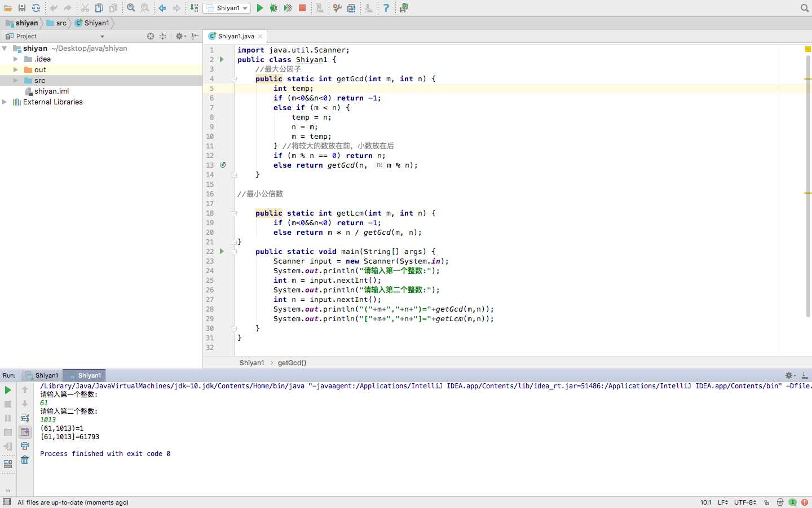Click the Open folder toolbar icon
The image size is (812, 508).
8,8
